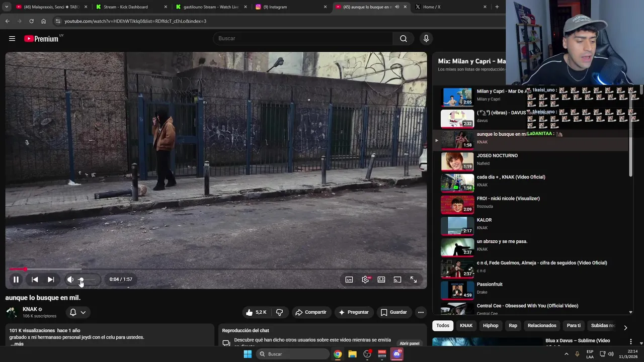Click the search magnifier button

[x=404, y=39]
